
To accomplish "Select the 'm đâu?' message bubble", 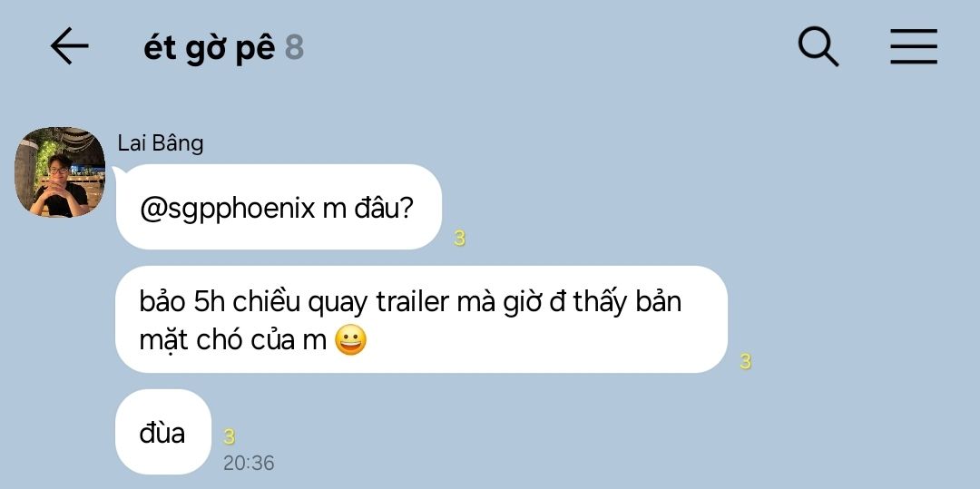I will coord(279,207).
